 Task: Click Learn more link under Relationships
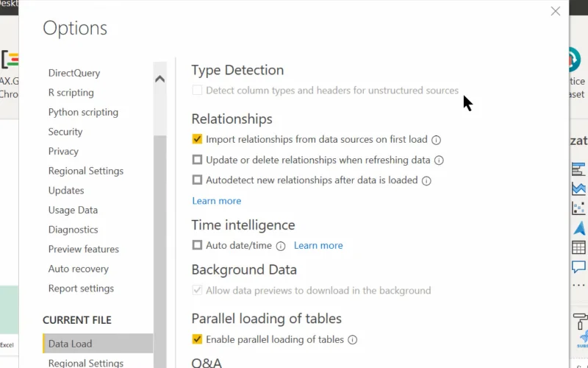(x=217, y=201)
